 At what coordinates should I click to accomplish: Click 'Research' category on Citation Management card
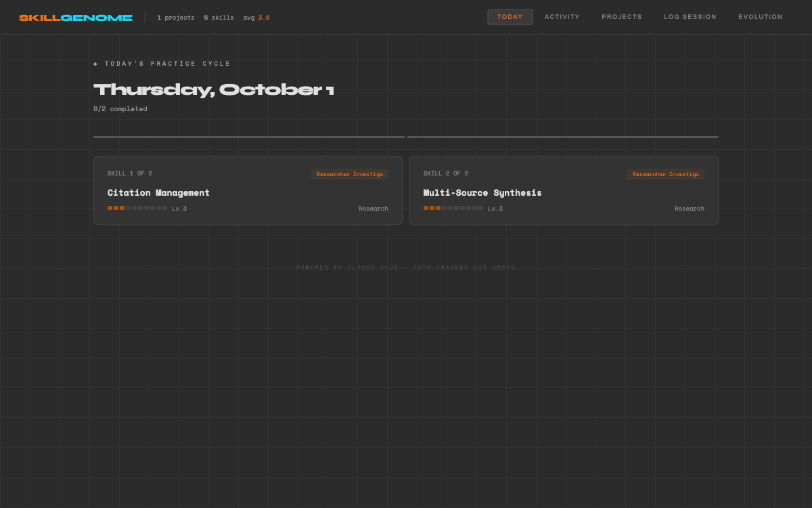374,209
